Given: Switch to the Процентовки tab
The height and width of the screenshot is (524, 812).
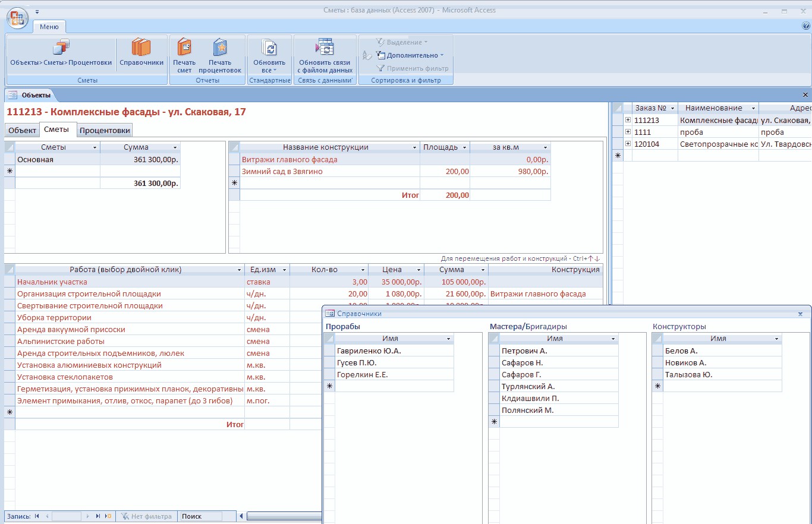Looking at the screenshot, I should point(105,131).
